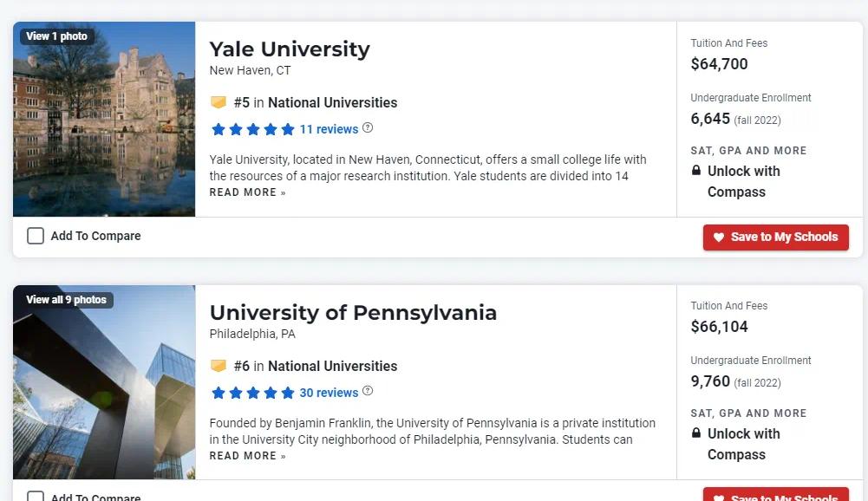868x501 pixels.
Task: Click the Yale ranking badge icon
Action: click(219, 102)
